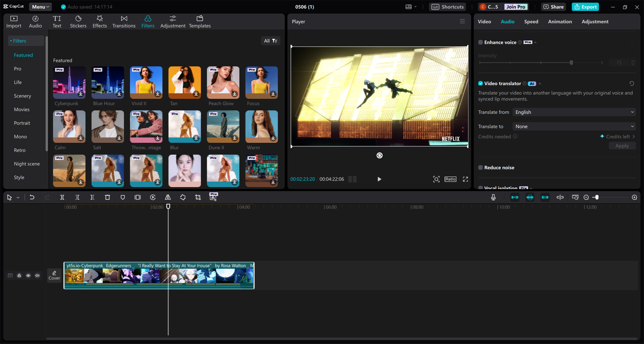Image resolution: width=644 pixels, height=344 pixels.
Task: Click the Crop tool icon
Action: tap(198, 198)
